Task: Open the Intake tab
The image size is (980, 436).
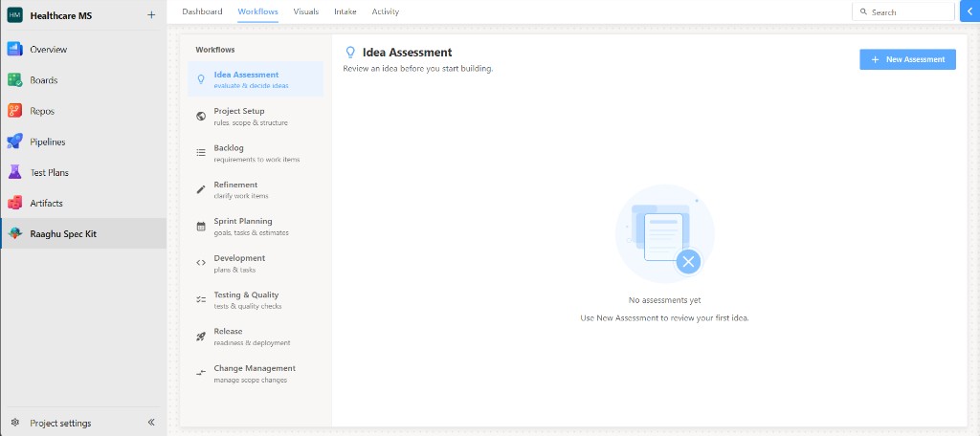Action: [345, 11]
